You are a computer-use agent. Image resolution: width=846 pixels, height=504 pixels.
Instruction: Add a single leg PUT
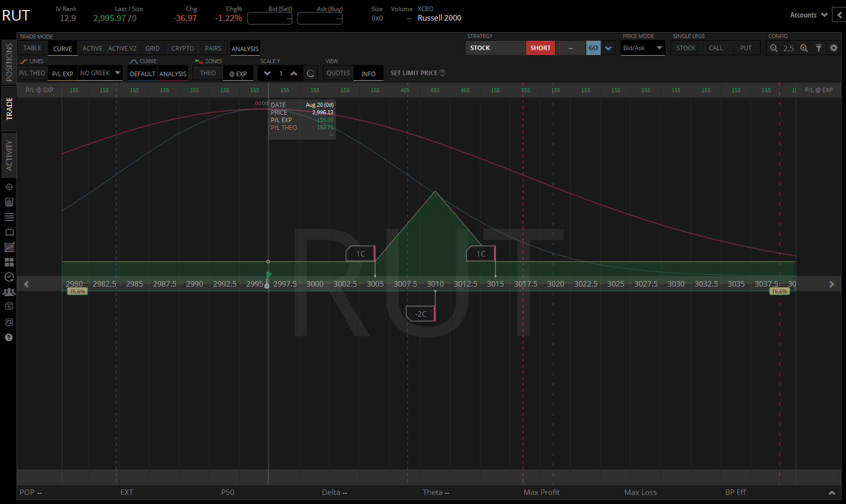746,48
